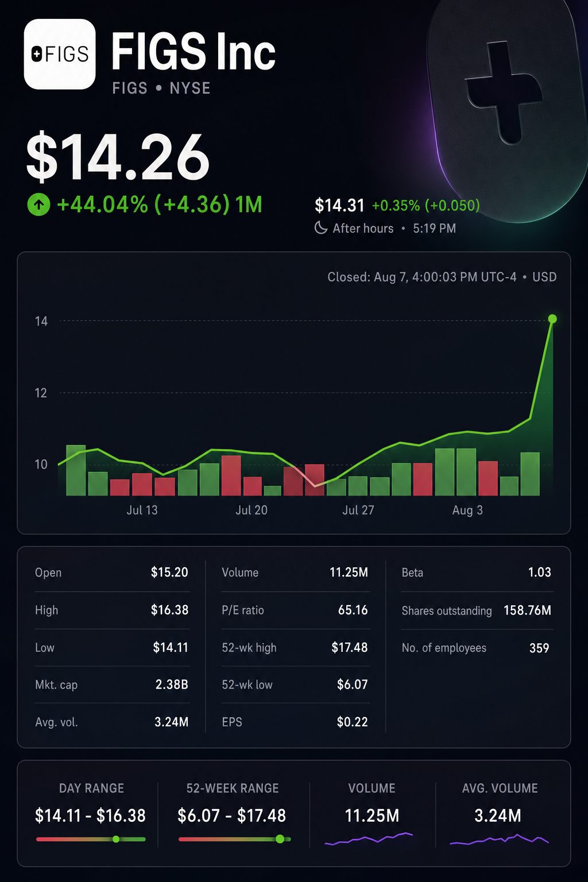Click the 12 y-axis label

[x=41, y=393]
